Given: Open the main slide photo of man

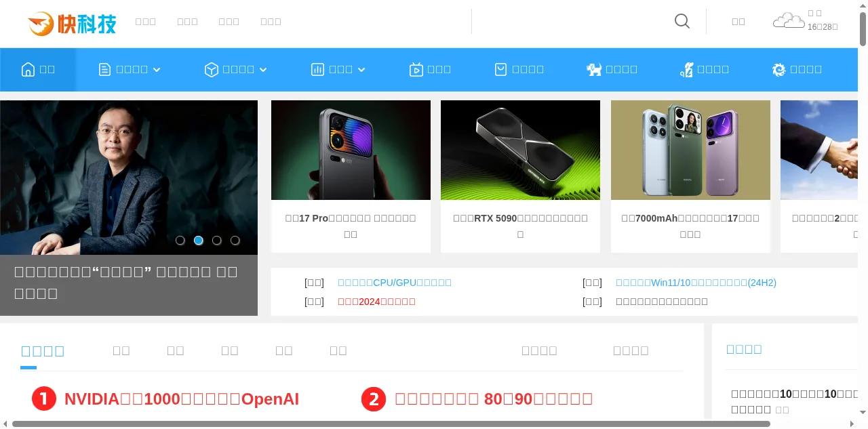Looking at the screenshot, I should [129, 178].
